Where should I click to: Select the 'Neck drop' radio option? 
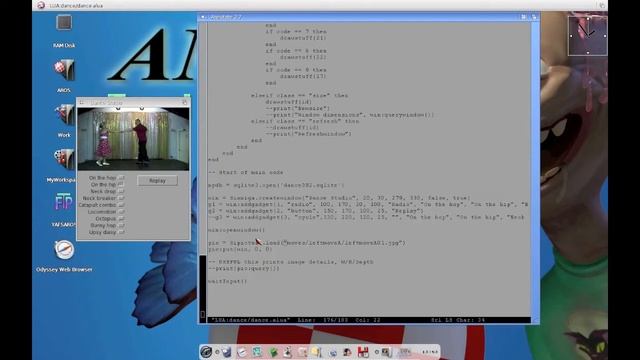point(121,191)
